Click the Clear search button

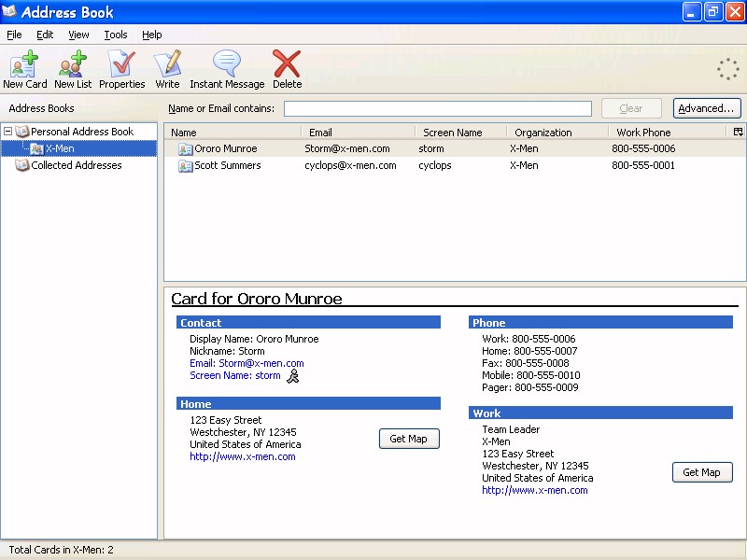pos(631,108)
